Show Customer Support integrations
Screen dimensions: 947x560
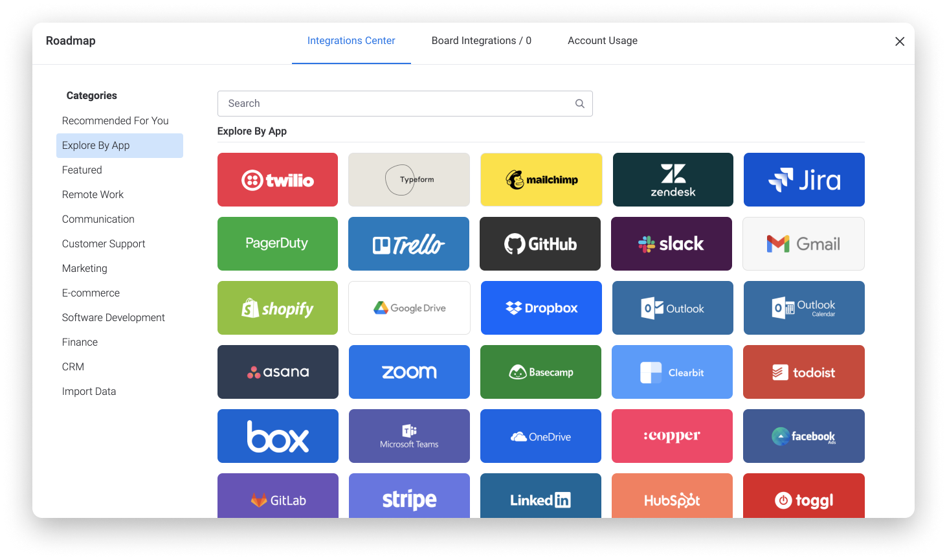120,244
